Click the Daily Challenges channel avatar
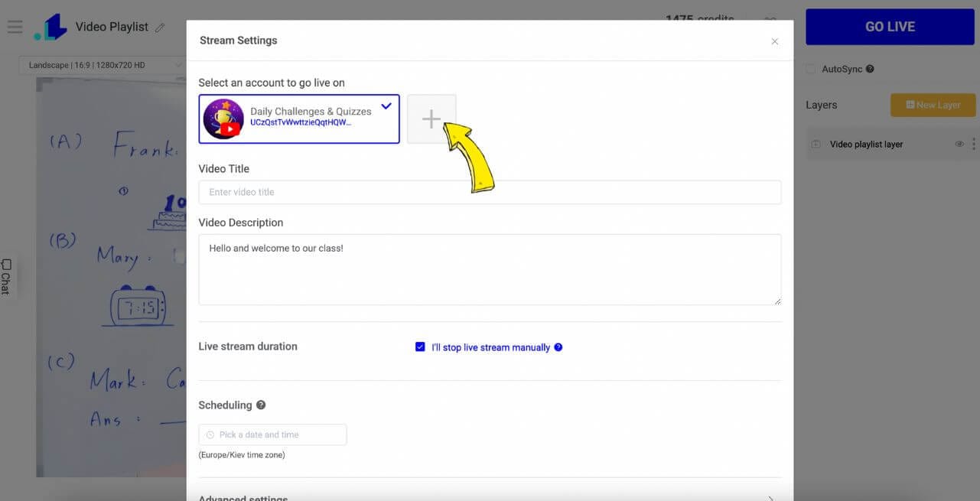Screen dimensions: 980x501 tap(223, 119)
